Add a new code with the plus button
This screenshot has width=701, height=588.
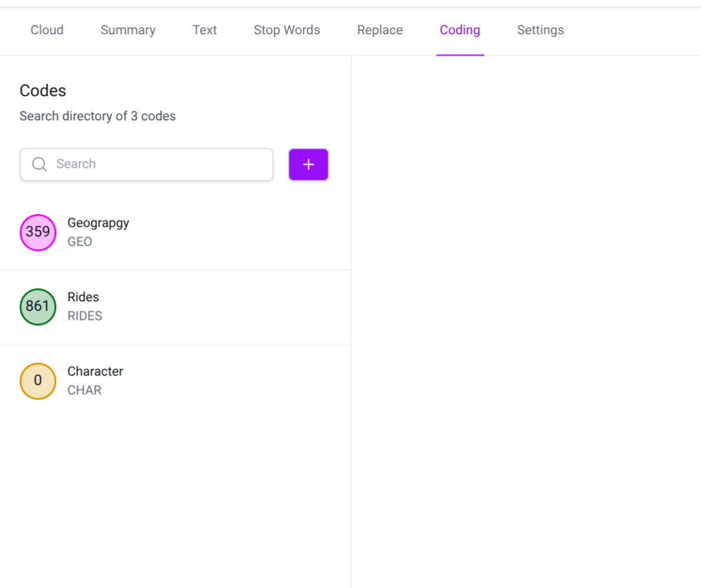[x=308, y=164]
